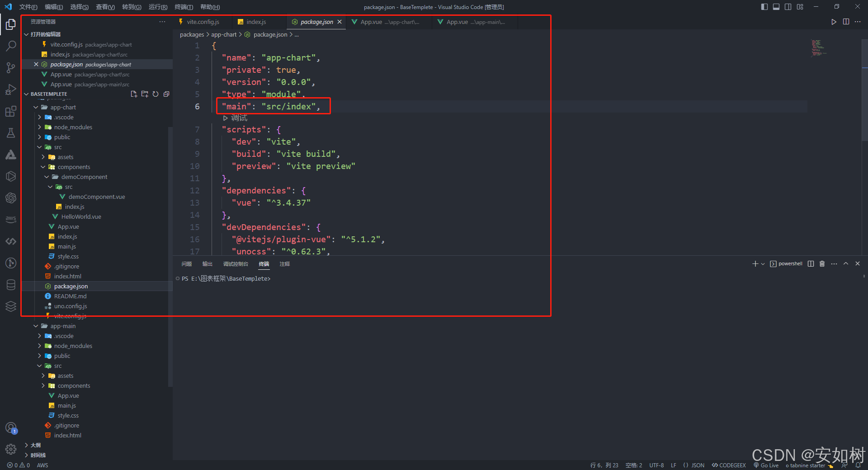
Task: Open the terminal profile dropdown
Action: click(x=764, y=263)
